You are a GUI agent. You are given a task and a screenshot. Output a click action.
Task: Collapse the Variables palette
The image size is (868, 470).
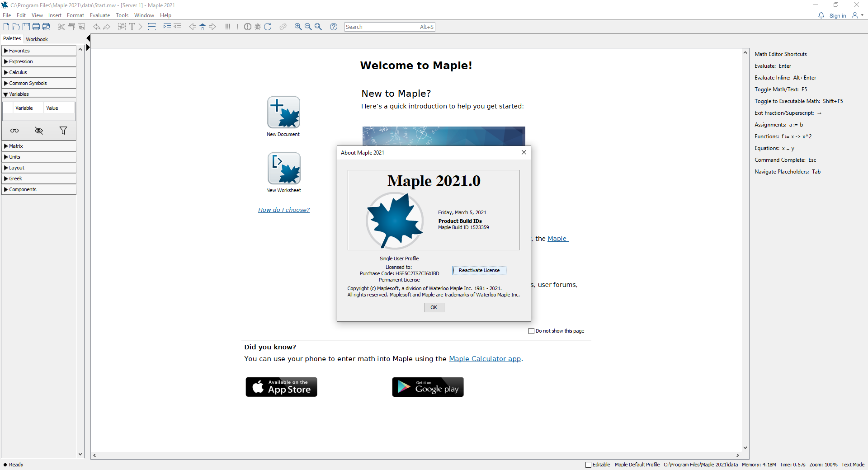click(39, 94)
